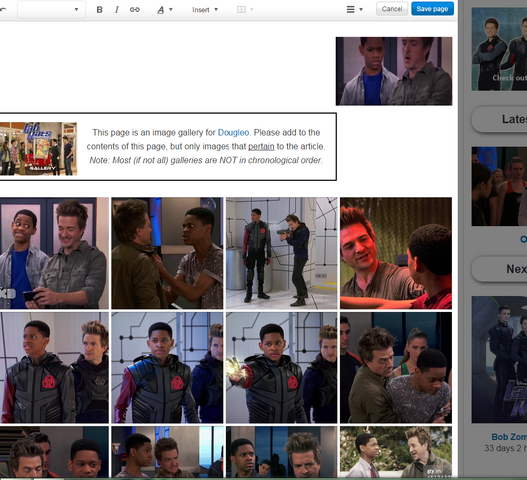Viewport: 527px width, 480px height.
Task: Click the gallery notice text box
Action: (168, 147)
